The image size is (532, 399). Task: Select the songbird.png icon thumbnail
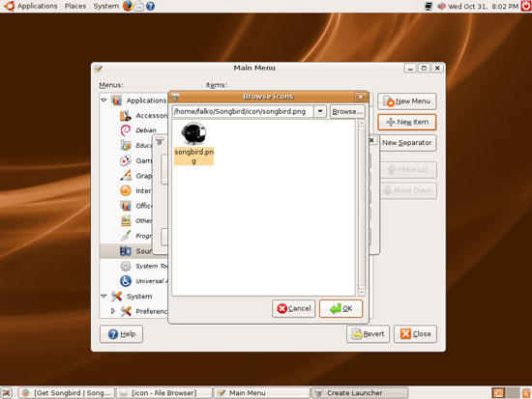pos(193,134)
